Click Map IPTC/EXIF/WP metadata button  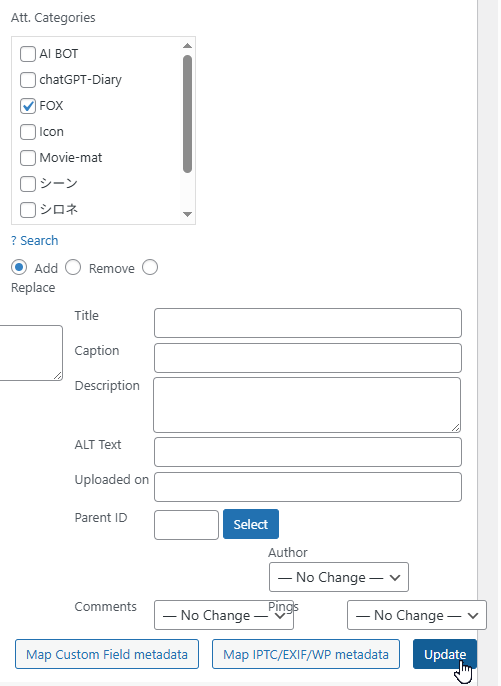coord(306,654)
